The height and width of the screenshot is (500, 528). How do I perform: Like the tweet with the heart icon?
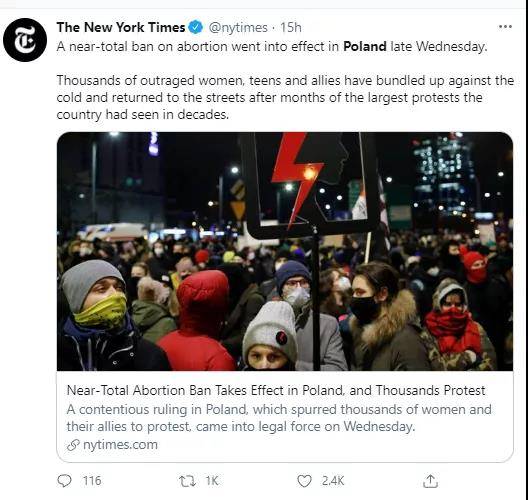tap(304, 481)
